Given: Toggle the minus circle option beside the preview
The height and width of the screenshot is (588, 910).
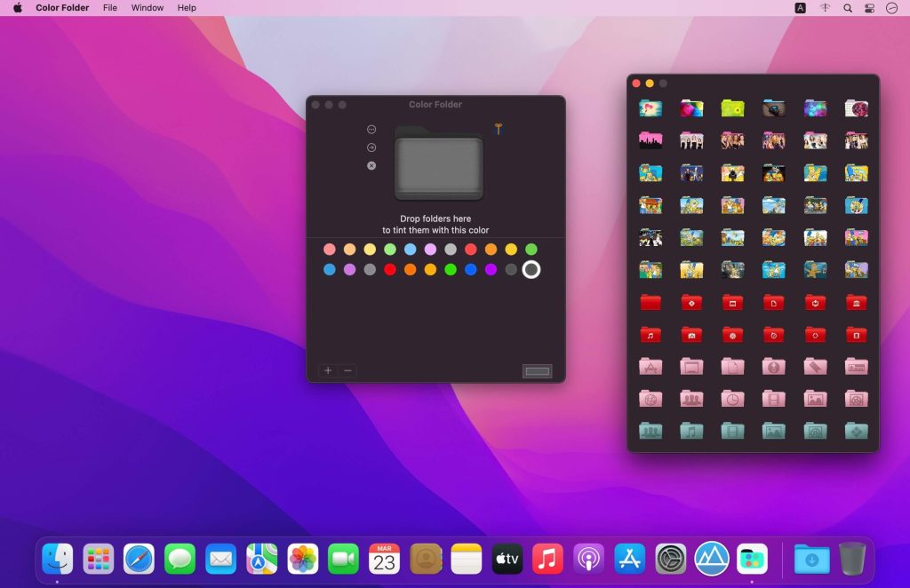Looking at the screenshot, I should coord(371,130).
